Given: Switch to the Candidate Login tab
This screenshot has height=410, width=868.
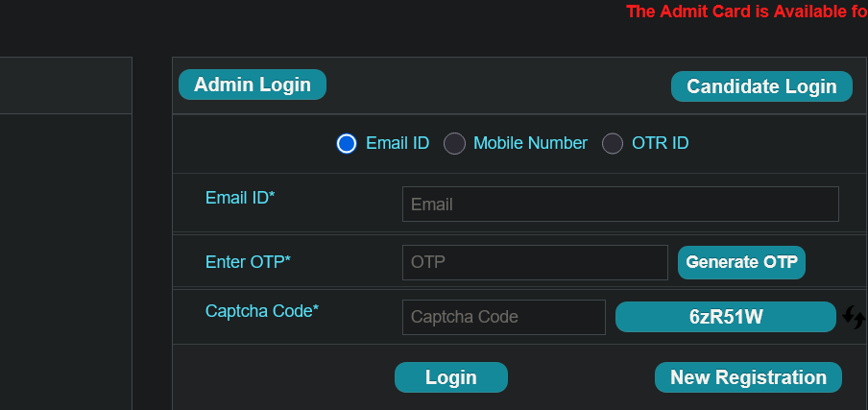Looking at the screenshot, I should [761, 86].
